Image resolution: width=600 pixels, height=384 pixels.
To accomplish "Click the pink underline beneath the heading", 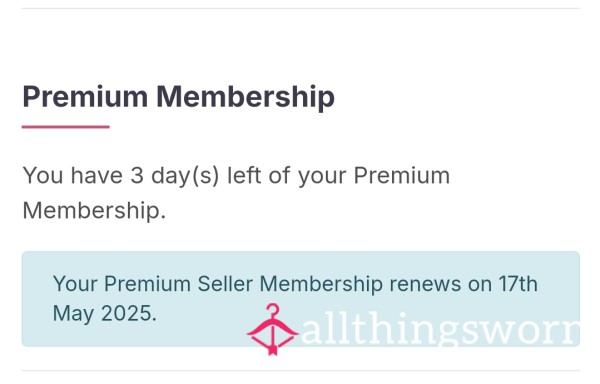I will (x=65, y=127).
